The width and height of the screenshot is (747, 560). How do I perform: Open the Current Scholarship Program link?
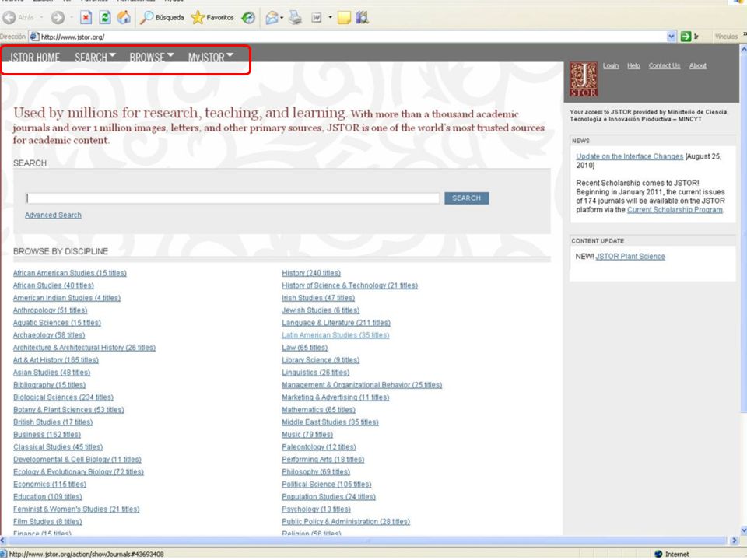(675, 209)
